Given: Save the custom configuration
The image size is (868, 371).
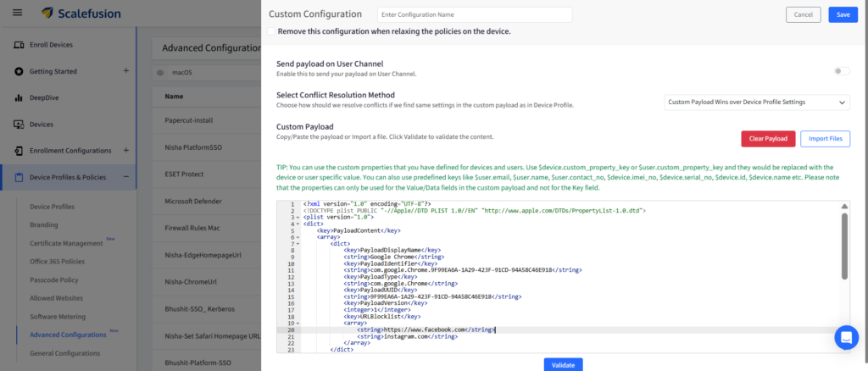Looking at the screenshot, I should click(x=843, y=15).
